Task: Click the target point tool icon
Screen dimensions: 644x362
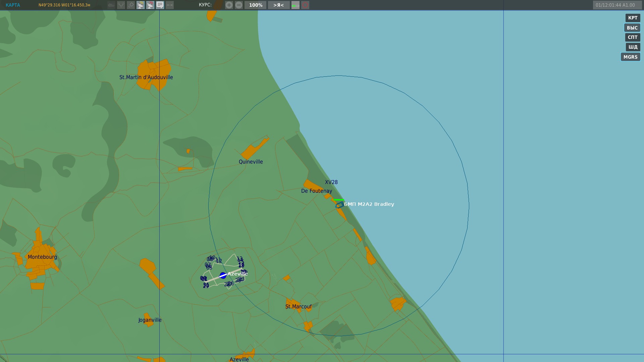Action: [x=131, y=5]
